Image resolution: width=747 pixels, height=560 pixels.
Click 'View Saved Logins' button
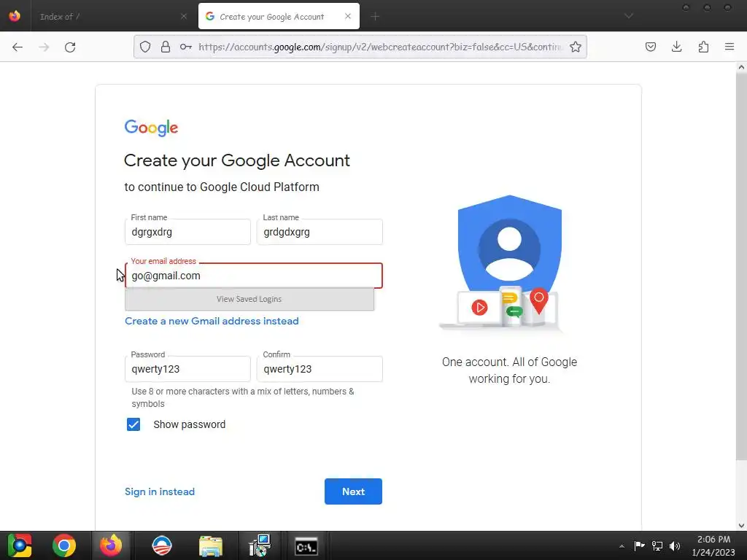(x=249, y=299)
